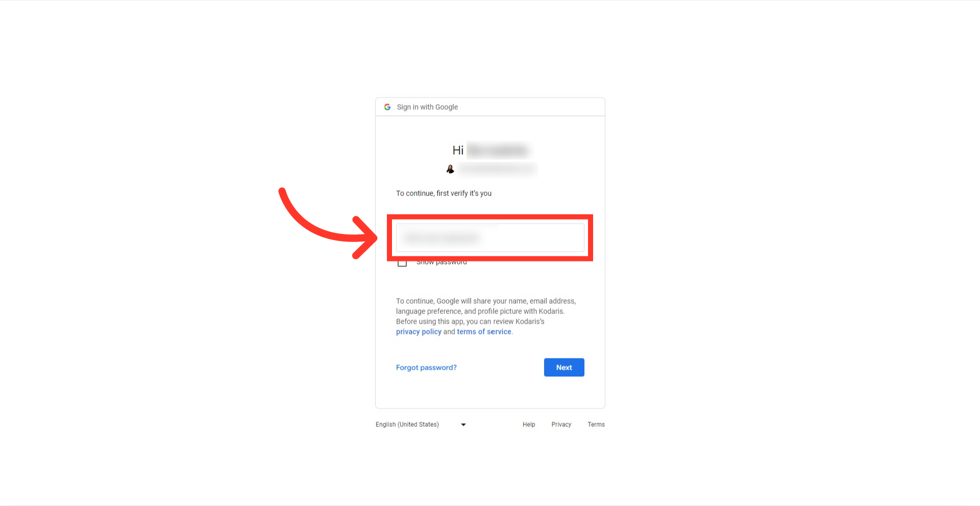Open Kodaris's privacy policy link
Viewport: 980px width, 506px height.
419,332
